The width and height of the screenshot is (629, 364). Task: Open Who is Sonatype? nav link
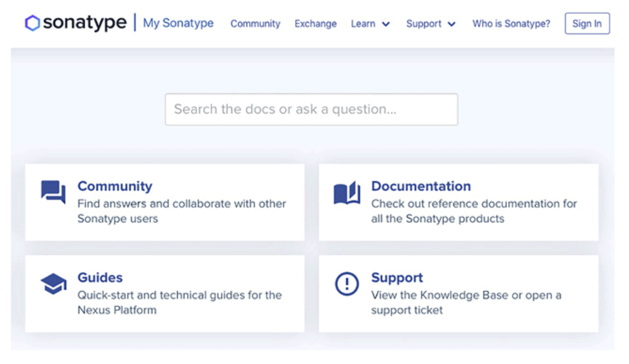pos(511,24)
